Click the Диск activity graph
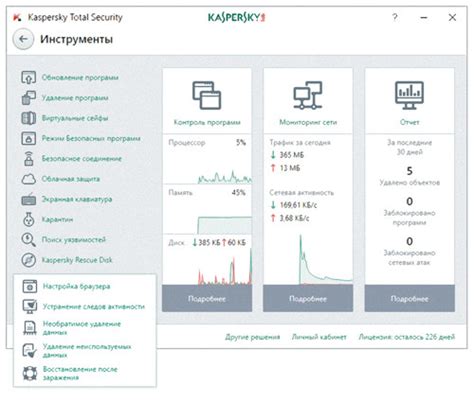The height and width of the screenshot is (402, 474). (x=224, y=267)
